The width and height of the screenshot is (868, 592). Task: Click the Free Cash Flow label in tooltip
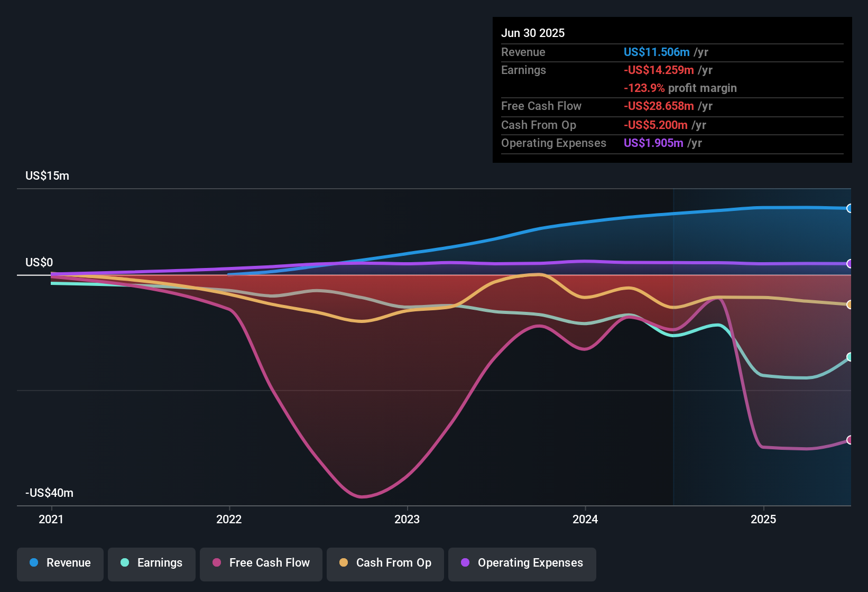tap(541, 106)
